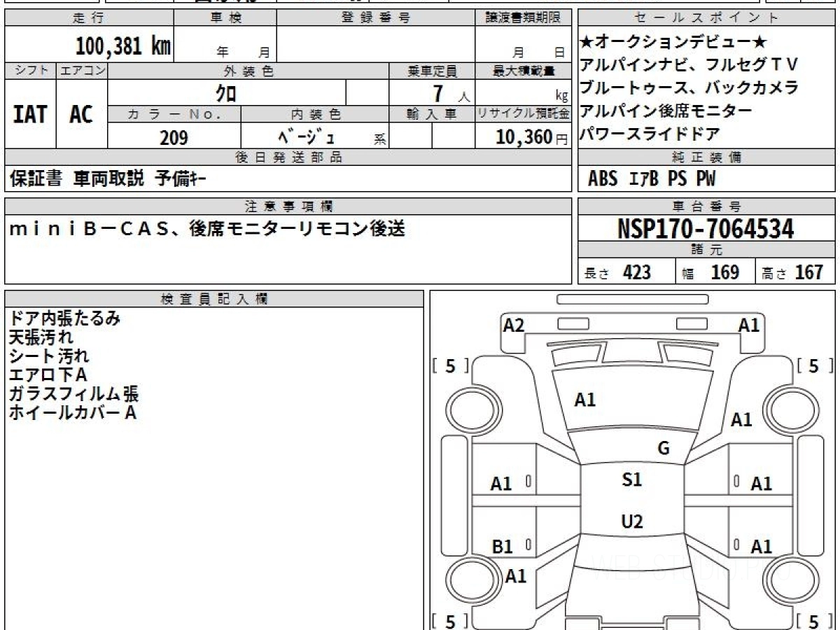This screenshot has height=630, width=840.
Task: Click the エアコン header cell
Action: [82, 71]
